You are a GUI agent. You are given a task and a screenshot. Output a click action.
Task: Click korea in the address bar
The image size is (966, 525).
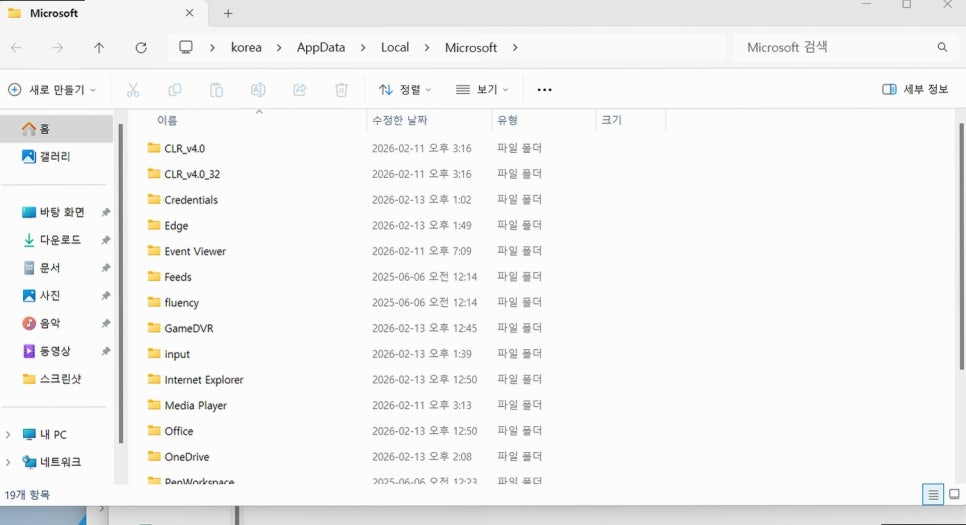(x=246, y=47)
